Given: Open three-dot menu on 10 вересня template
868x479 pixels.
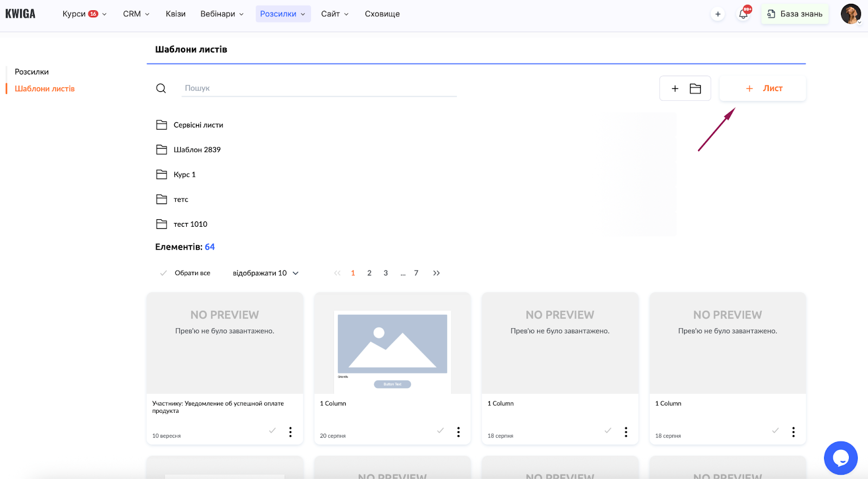Looking at the screenshot, I should (x=291, y=432).
